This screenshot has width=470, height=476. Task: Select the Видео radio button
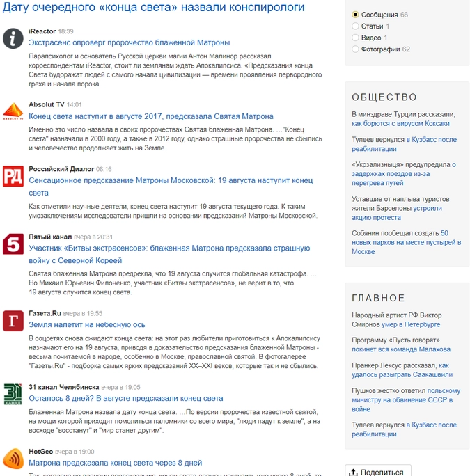click(x=356, y=38)
